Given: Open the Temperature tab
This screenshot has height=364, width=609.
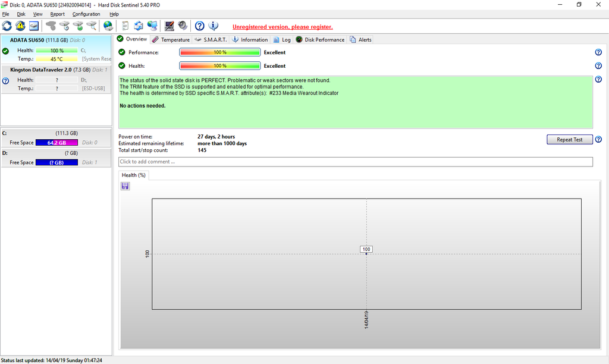Looking at the screenshot, I should click(x=171, y=40).
